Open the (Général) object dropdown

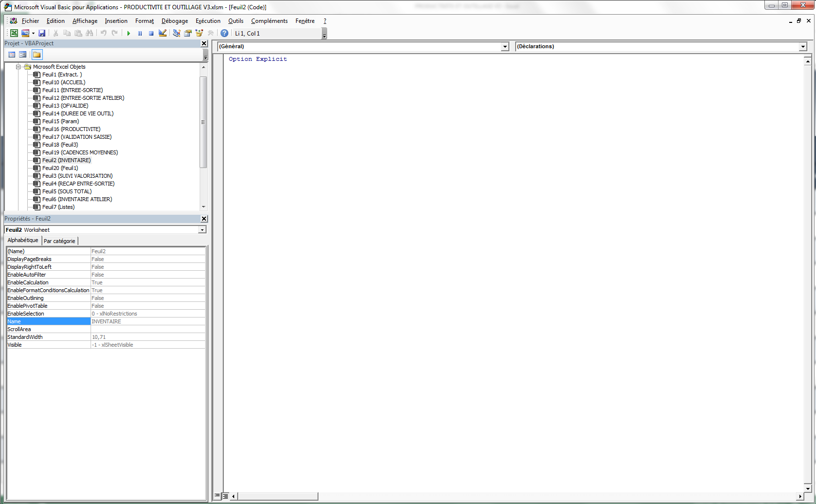pyautogui.click(x=505, y=47)
